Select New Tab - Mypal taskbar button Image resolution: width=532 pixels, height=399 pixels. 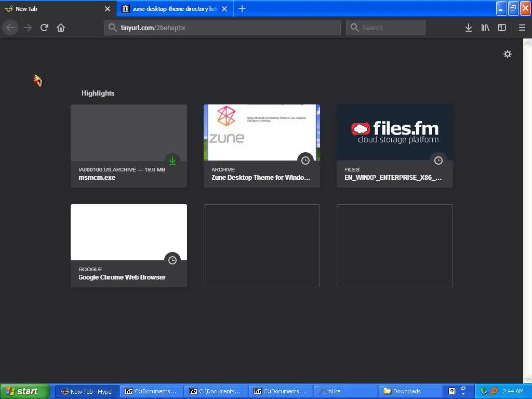point(87,391)
